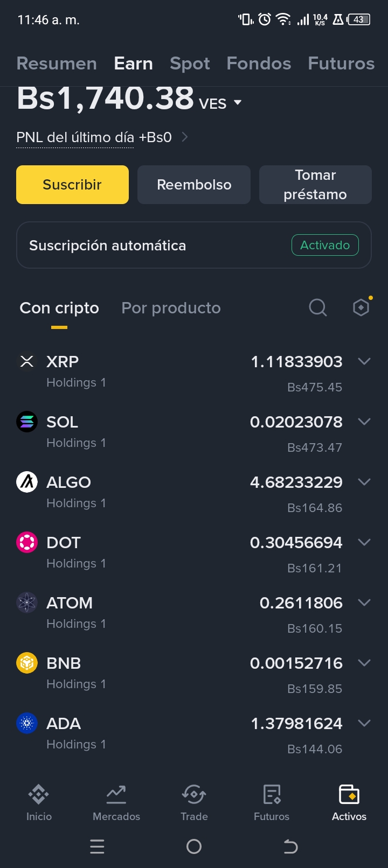Viewport: 388px width, 868px height.
Task: Tap the BNB coin logo
Action: pos(27,663)
